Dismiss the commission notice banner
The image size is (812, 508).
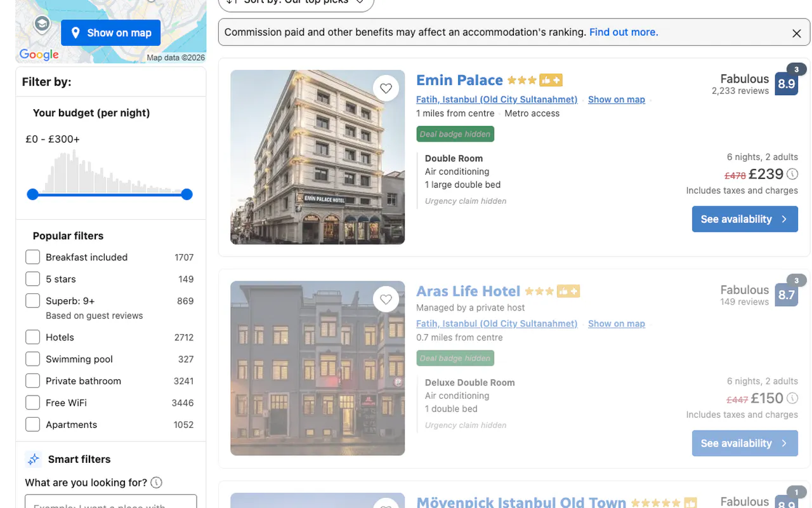coord(797,33)
